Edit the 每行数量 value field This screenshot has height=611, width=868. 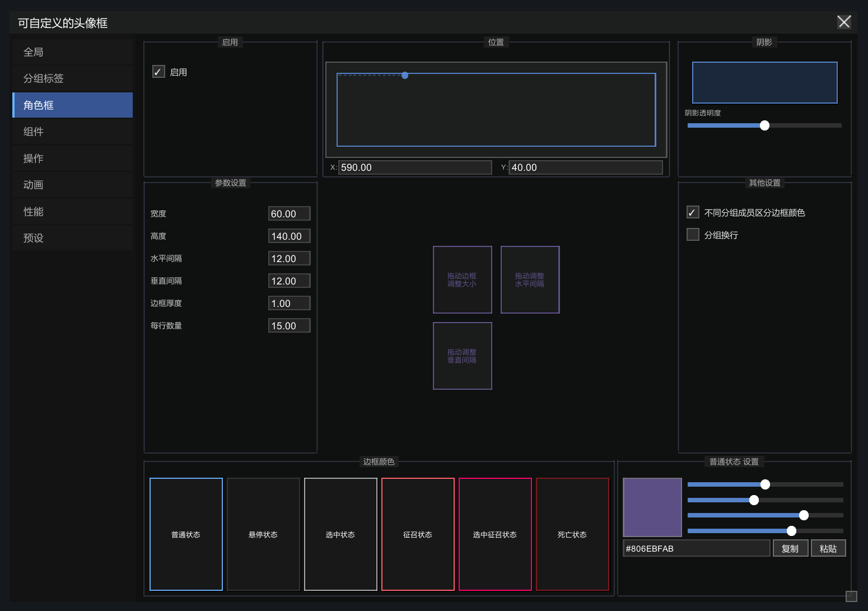(x=289, y=325)
